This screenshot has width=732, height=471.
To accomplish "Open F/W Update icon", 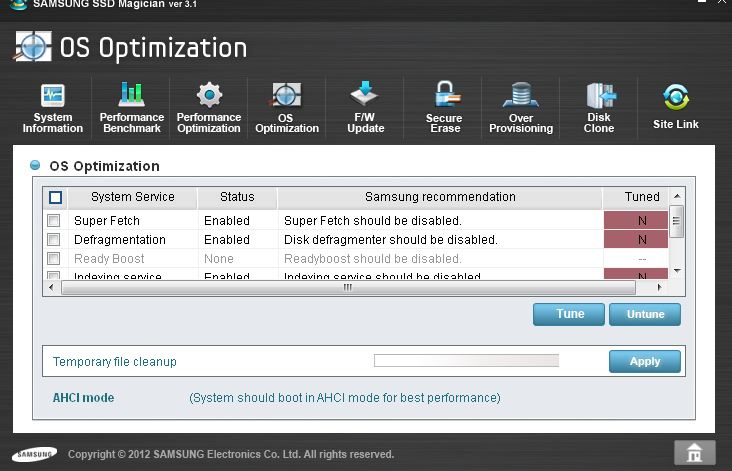I will coord(365,93).
